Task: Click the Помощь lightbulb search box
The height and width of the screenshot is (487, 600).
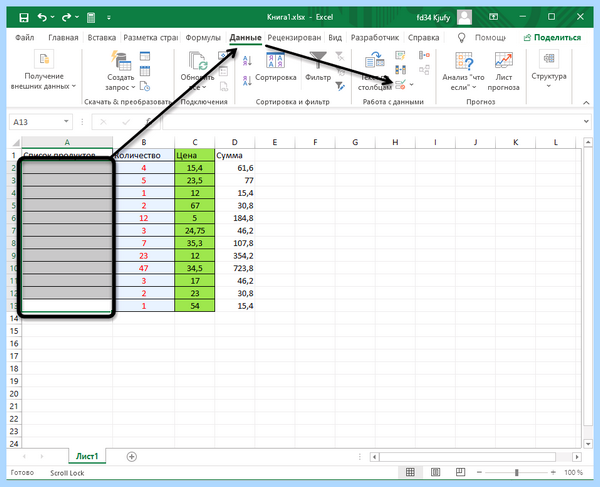Action: point(482,37)
